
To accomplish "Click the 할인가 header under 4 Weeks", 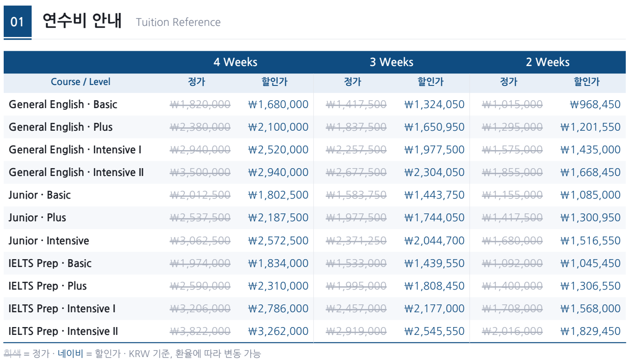I will pyautogui.click(x=275, y=82).
